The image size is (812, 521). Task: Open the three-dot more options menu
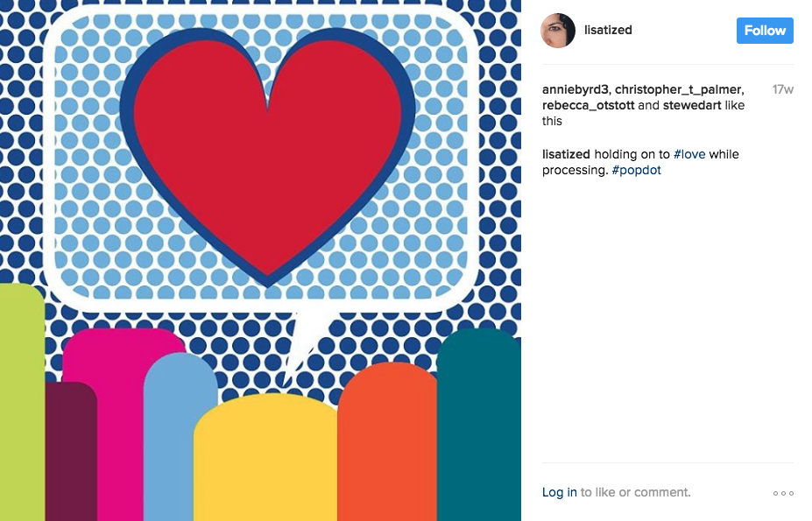(783, 493)
